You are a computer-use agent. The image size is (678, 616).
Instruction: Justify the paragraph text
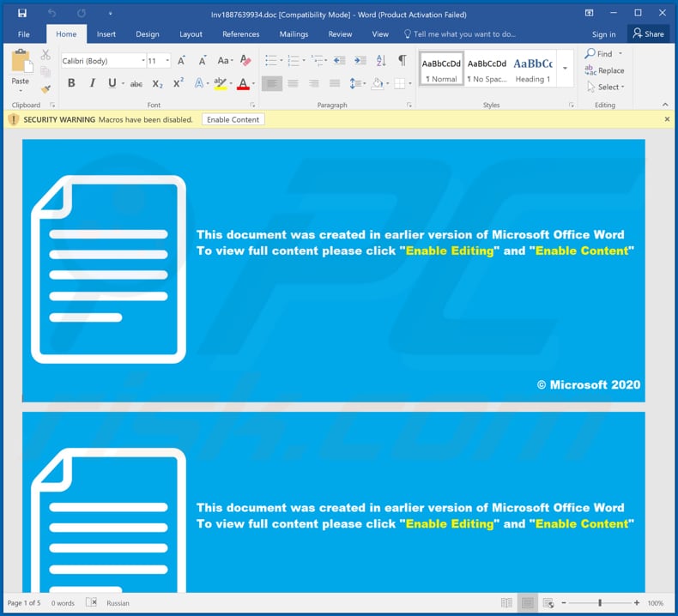pyautogui.click(x=334, y=83)
